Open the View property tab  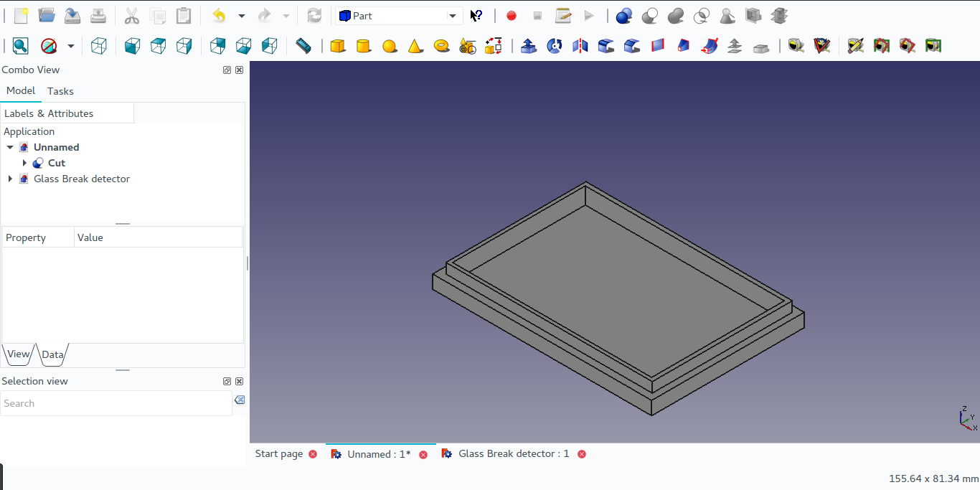(x=19, y=354)
